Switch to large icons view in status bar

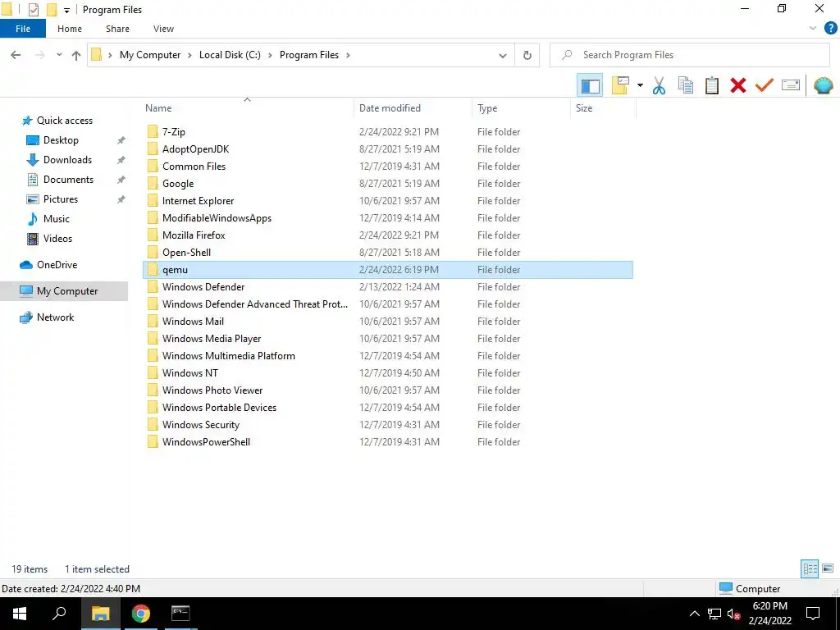coord(828,568)
